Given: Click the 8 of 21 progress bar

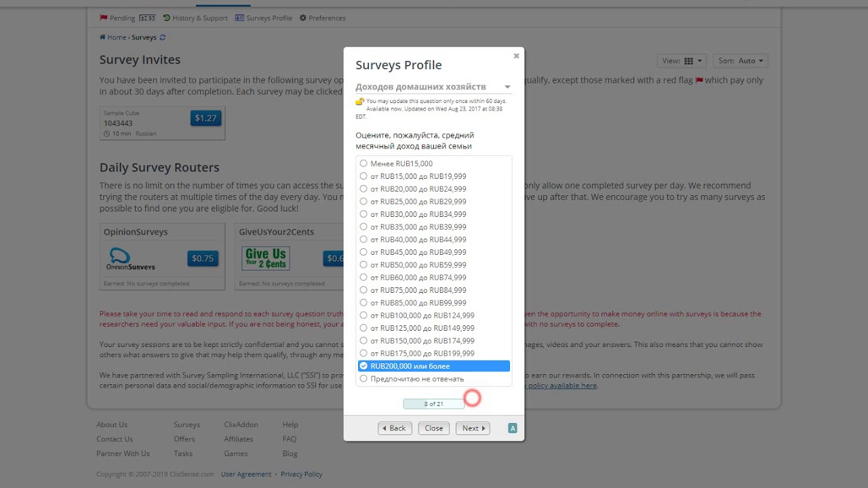Looking at the screenshot, I should tap(434, 404).
